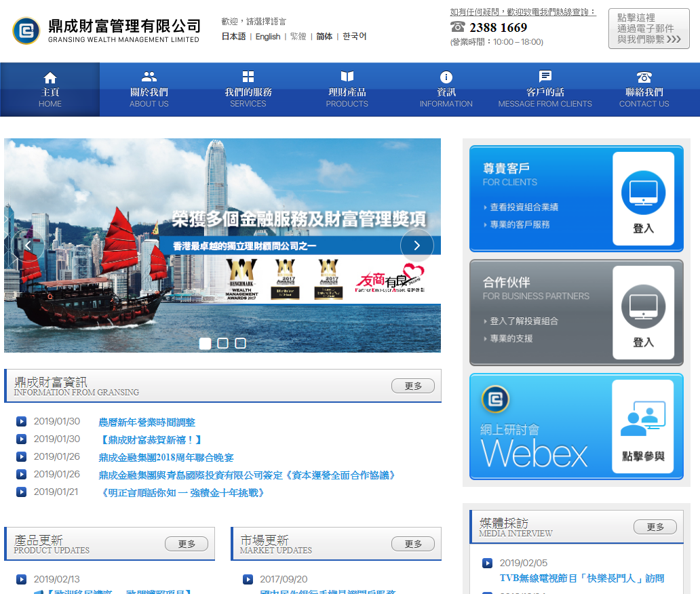The width and height of the screenshot is (700, 594).
Task: Open news link 《明正言順話你知 — 強積金十年挑戰》
Action: click(x=182, y=493)
